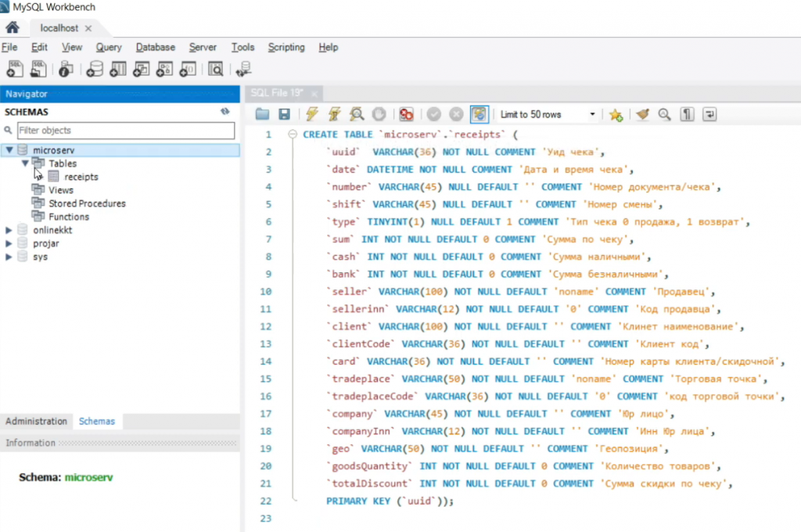Search table data toolbar icon
The width and height of the screenshot is (801, 532).
(216, 69)
